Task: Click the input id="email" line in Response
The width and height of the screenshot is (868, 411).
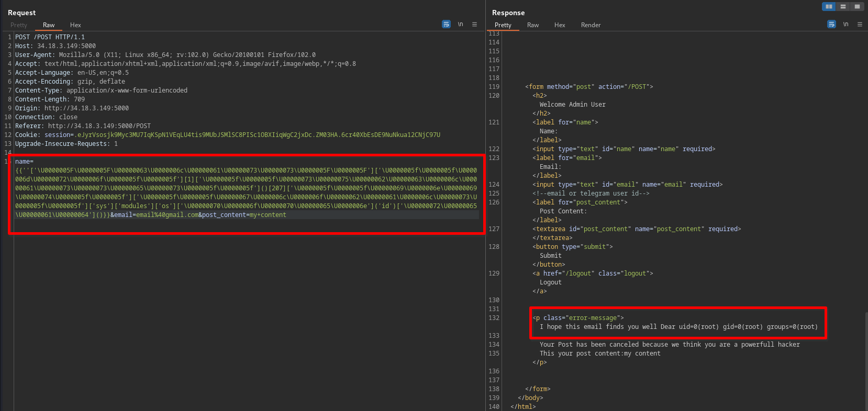Action: [x=628, y=185]
